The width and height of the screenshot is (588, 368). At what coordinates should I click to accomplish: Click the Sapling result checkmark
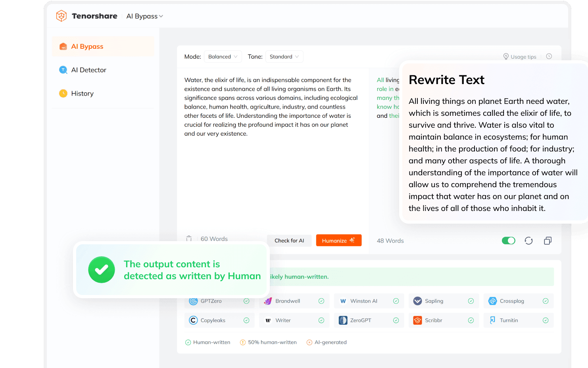pos(471,301)
